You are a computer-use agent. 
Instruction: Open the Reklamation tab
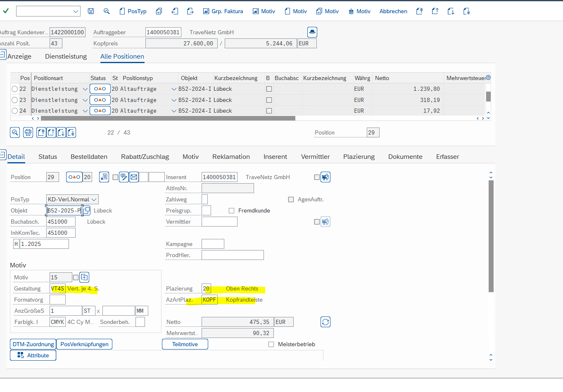coord(231,156)
